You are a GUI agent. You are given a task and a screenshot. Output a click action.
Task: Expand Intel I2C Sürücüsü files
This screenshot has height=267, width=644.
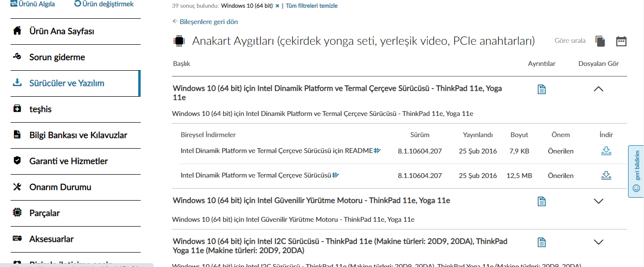tap(599, 242)
